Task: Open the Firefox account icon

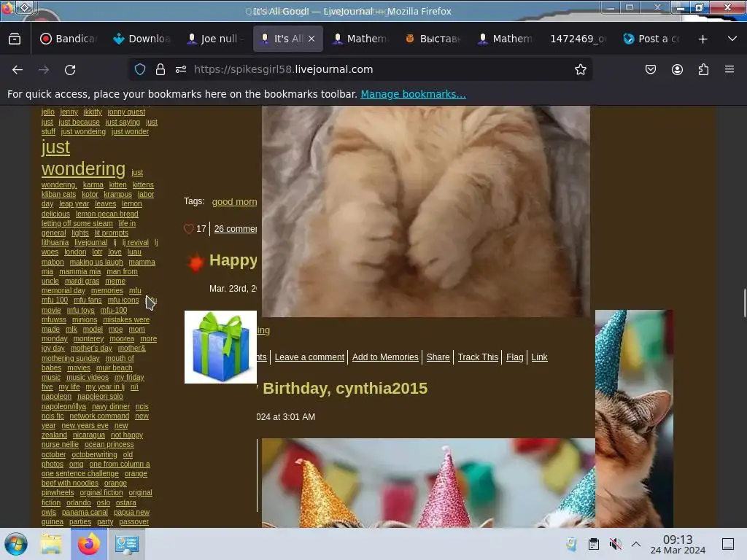Action: 677,69
